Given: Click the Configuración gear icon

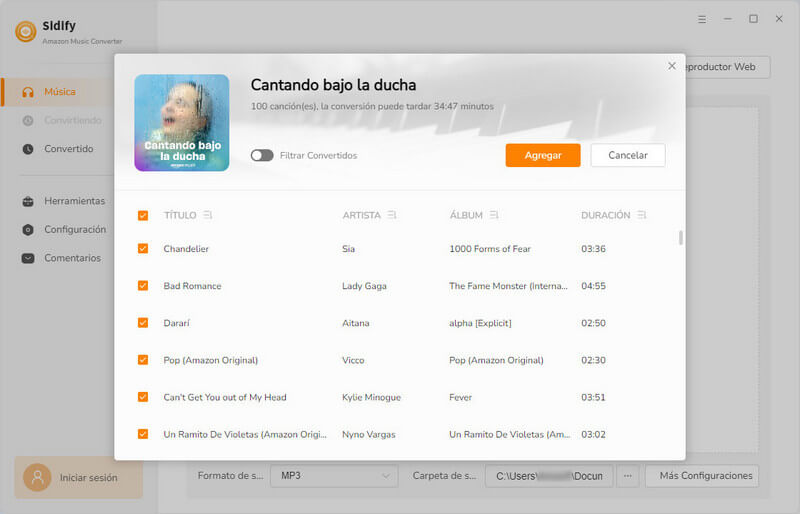Looking at the screenshot, I should tap(28, 230).
